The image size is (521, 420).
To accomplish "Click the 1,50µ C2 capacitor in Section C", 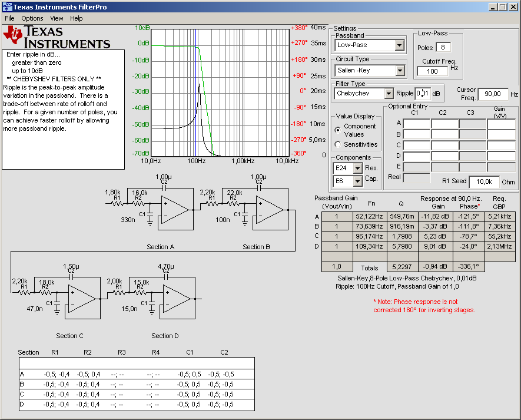I will tap(71, 277).
